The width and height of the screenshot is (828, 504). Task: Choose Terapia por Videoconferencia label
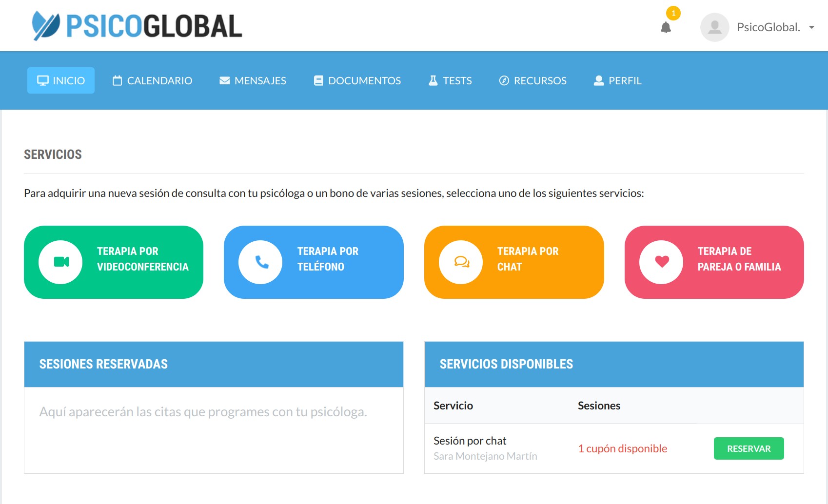143,259
